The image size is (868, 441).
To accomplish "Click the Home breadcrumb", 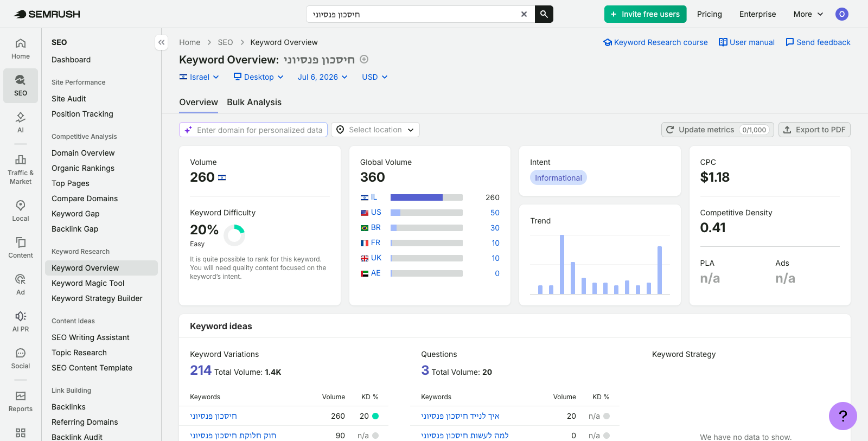I will point(189,42).
